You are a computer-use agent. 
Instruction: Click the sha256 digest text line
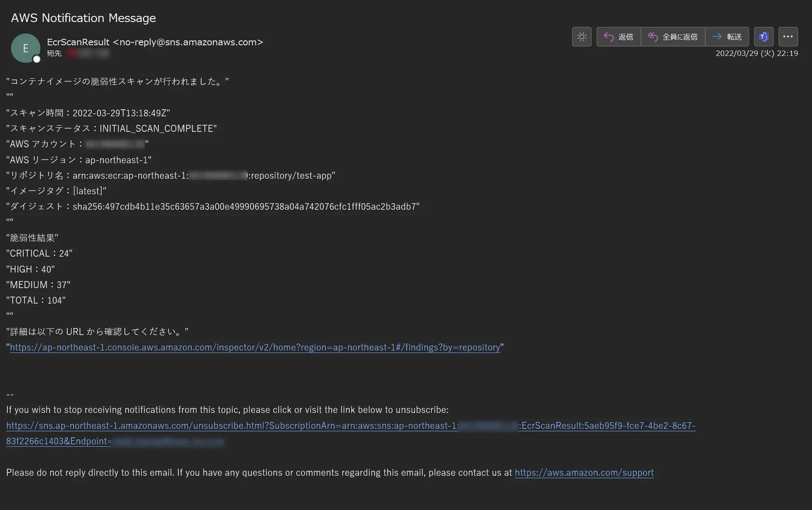coord(213,206)
